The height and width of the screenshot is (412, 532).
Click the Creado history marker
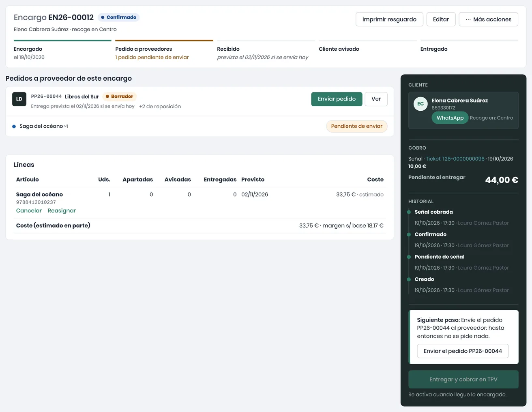(409, 279)
